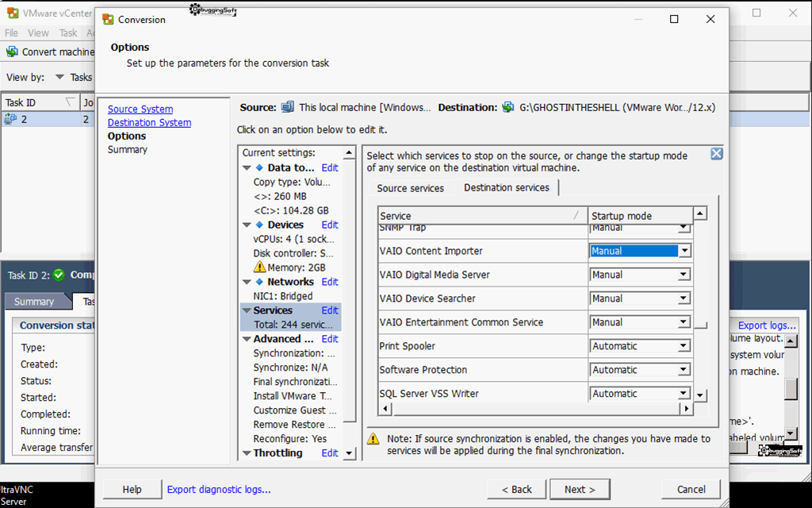This screenshot has height=508, width=812.
Task: Switch to the Source services tab
Action: pos(410,188)
